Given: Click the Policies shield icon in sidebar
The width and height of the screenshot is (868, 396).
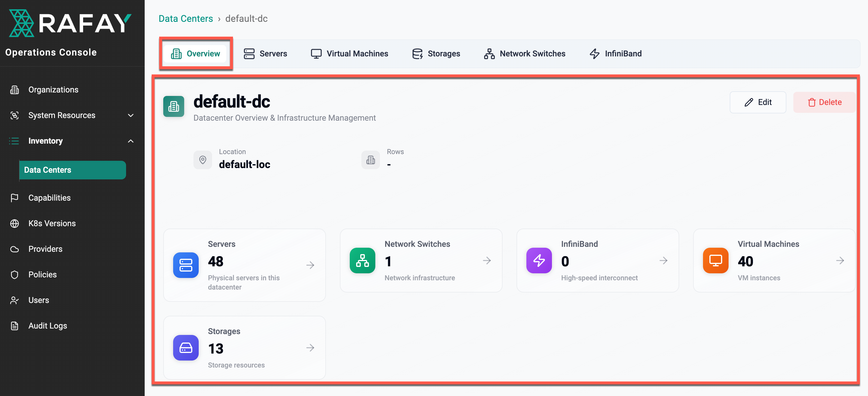Looking at the screenshot, I should [15, 274].
